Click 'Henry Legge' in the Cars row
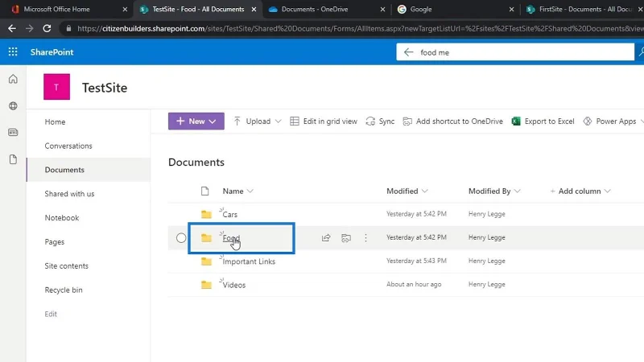This screenshot has width=644, height=362. pyautogui.click(x=487, y=214)
